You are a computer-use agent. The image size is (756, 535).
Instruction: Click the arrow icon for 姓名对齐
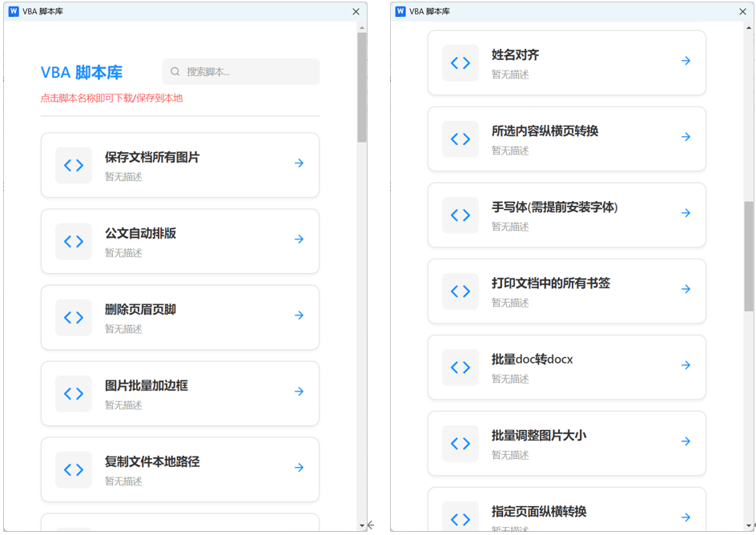point(686,61)
